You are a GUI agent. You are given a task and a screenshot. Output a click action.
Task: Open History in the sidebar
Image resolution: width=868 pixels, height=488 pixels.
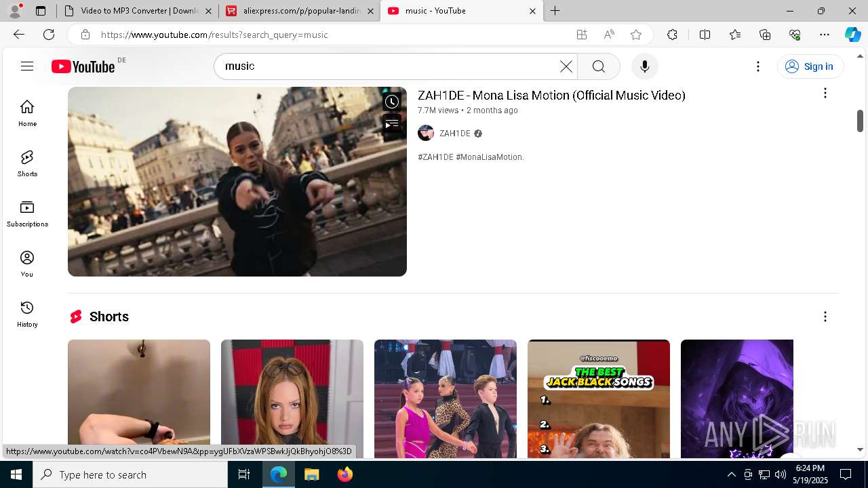point(27,314)
